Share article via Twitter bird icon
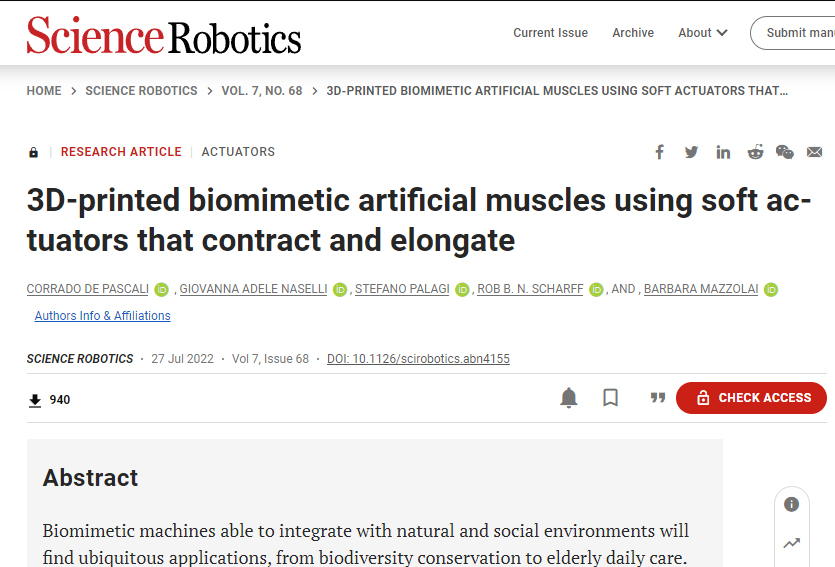Screen dimensions: 835x567 (x=691, y=152)
